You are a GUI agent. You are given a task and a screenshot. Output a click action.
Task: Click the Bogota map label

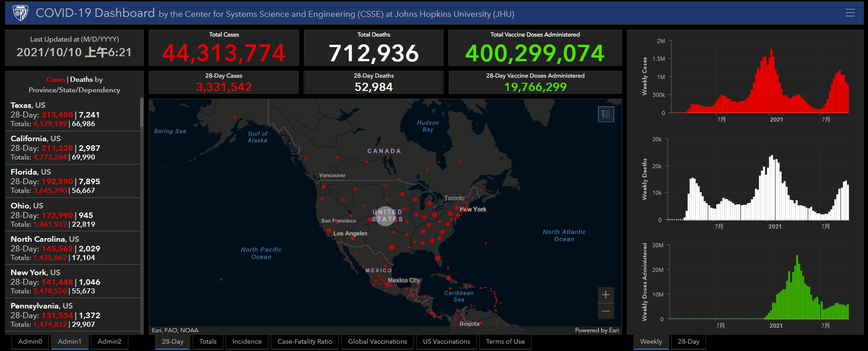(x=469, y=324)
